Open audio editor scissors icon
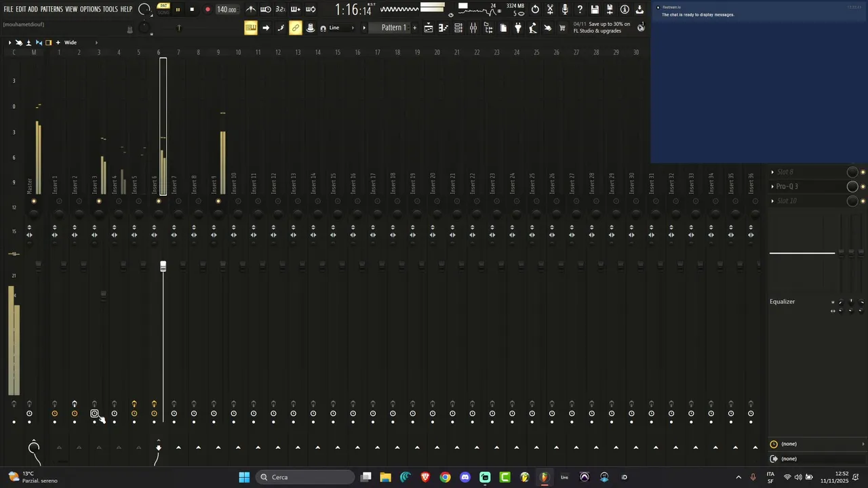The height and width of the screenshot is (488, 868). coord(550,9)
